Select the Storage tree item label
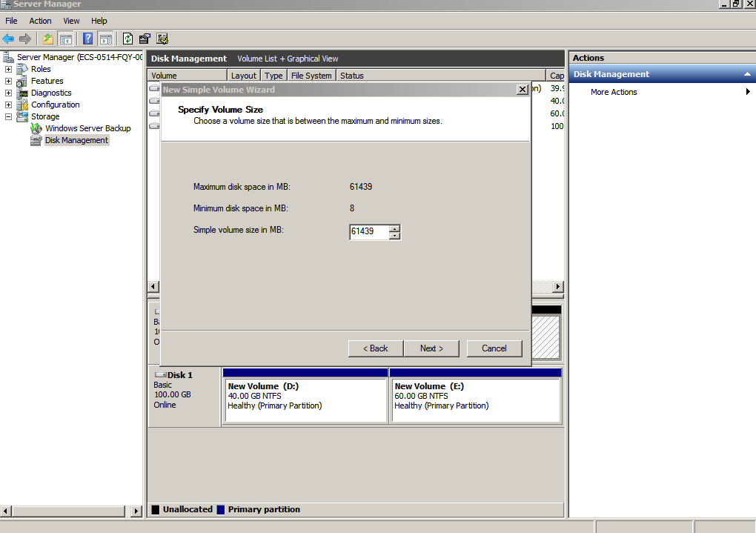The height and width of the screenshot is (533, 756). click(45, 116)
